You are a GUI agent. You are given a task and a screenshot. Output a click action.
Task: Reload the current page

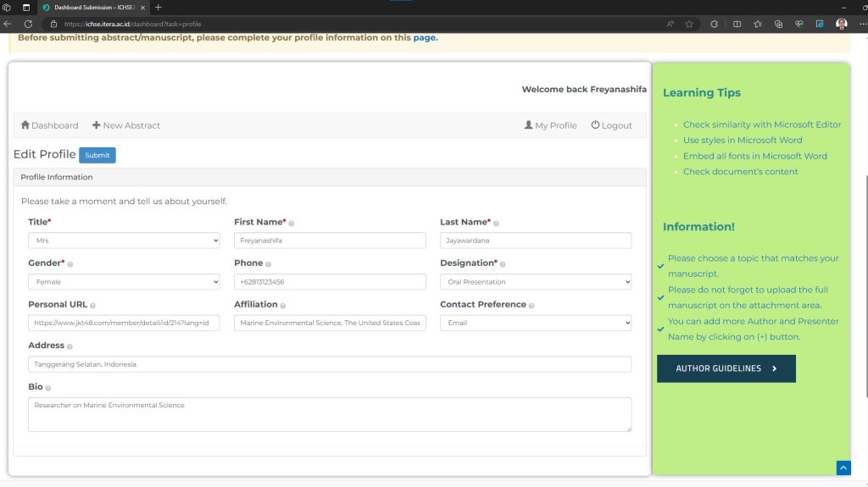tap(28, 24)
